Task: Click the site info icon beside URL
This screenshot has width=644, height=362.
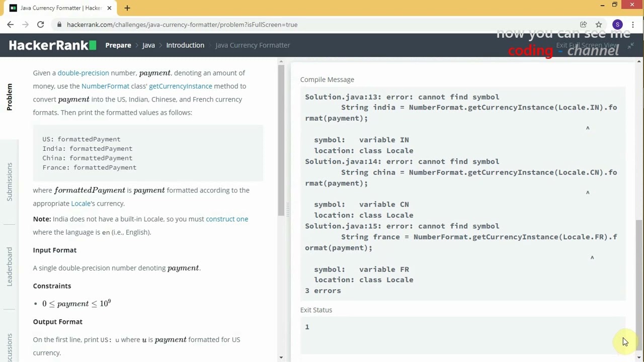Action: [59, 25]
